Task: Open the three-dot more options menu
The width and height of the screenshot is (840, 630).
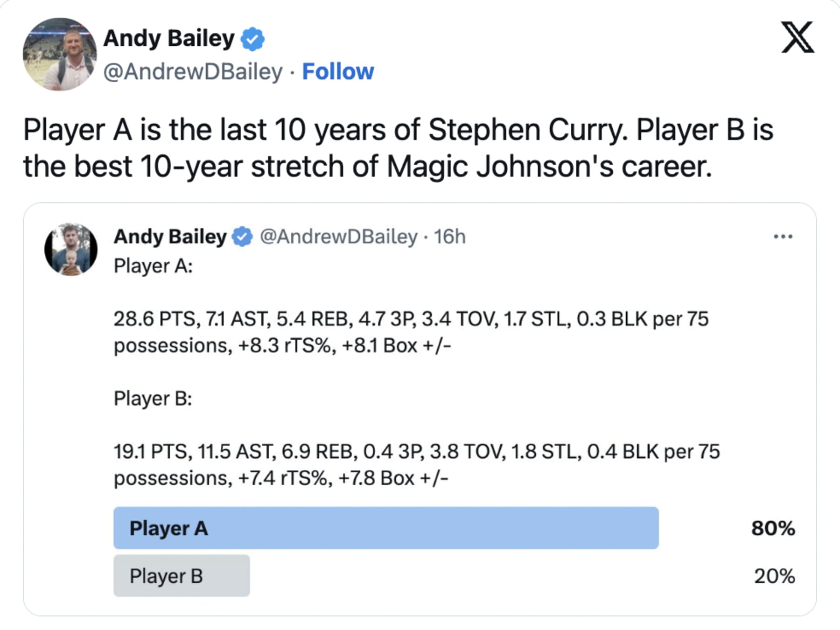Action: pyautogui.click(x=783, y=237)
